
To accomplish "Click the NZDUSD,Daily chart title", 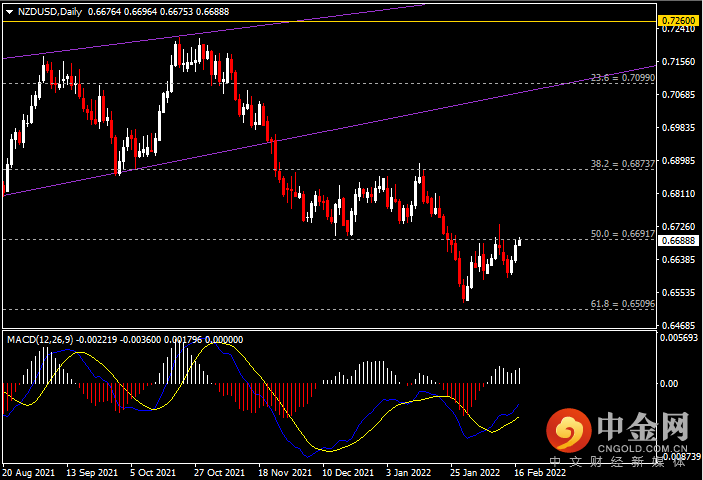I will pos(50,12).
